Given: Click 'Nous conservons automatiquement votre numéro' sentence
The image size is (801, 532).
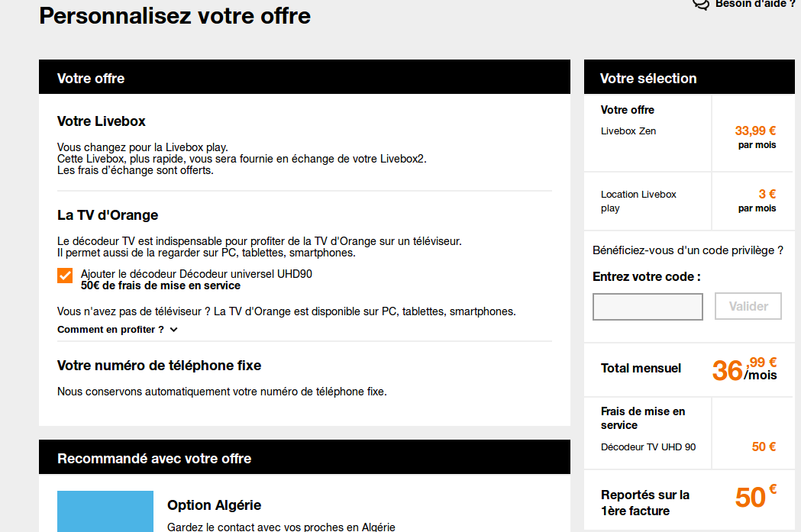Looking at the screenshot, I should pos(221,392).
